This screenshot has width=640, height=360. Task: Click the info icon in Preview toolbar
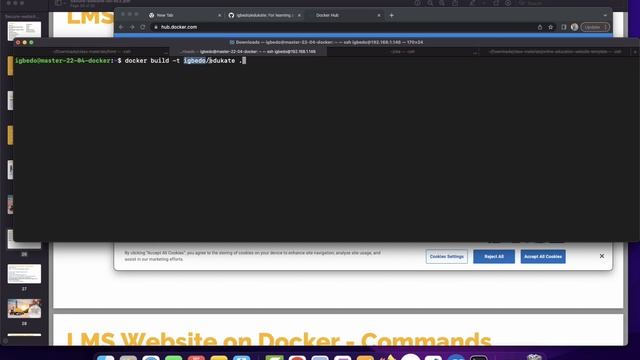(x=417, y=3)
